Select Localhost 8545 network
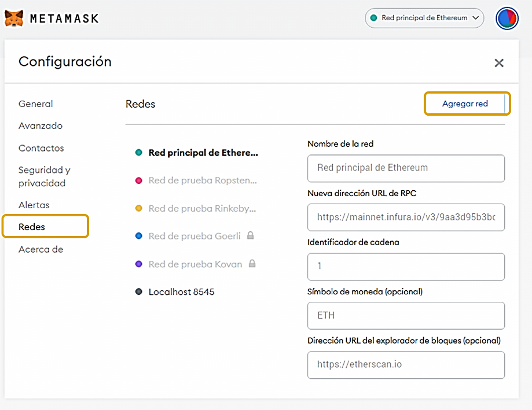532x410 pixels. pyautogui.click(x=182, y=292)
